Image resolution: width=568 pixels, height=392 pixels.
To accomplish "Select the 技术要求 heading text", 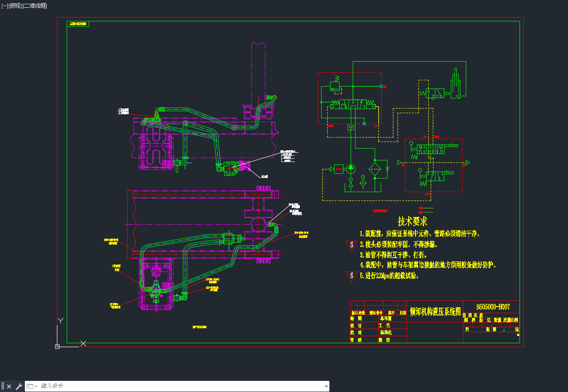I will [x=413, y=221].
